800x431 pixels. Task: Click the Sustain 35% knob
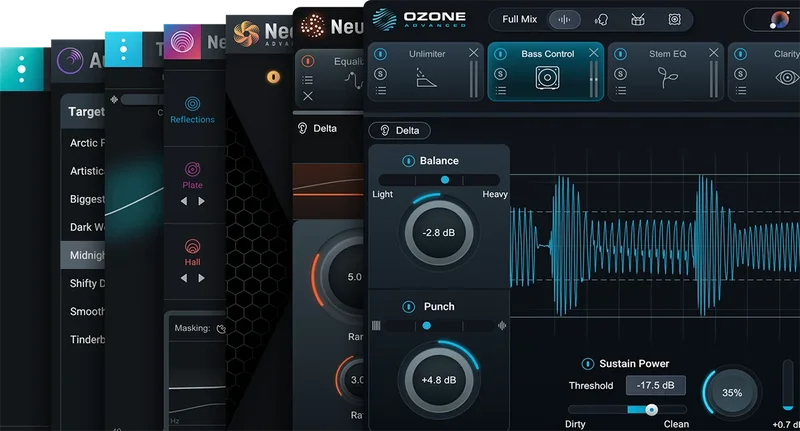732,393
